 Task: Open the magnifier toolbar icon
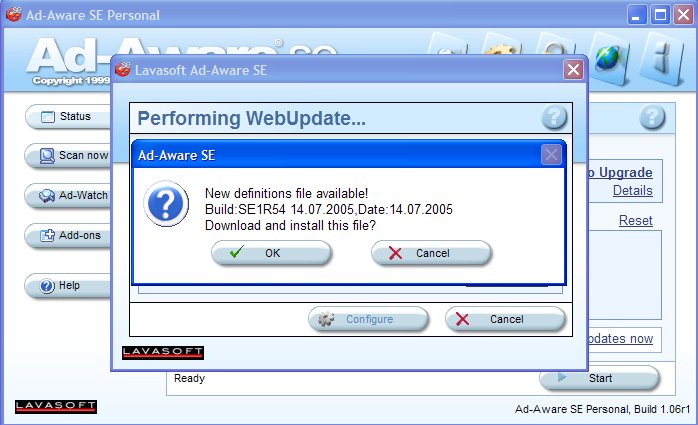[556, 44]
